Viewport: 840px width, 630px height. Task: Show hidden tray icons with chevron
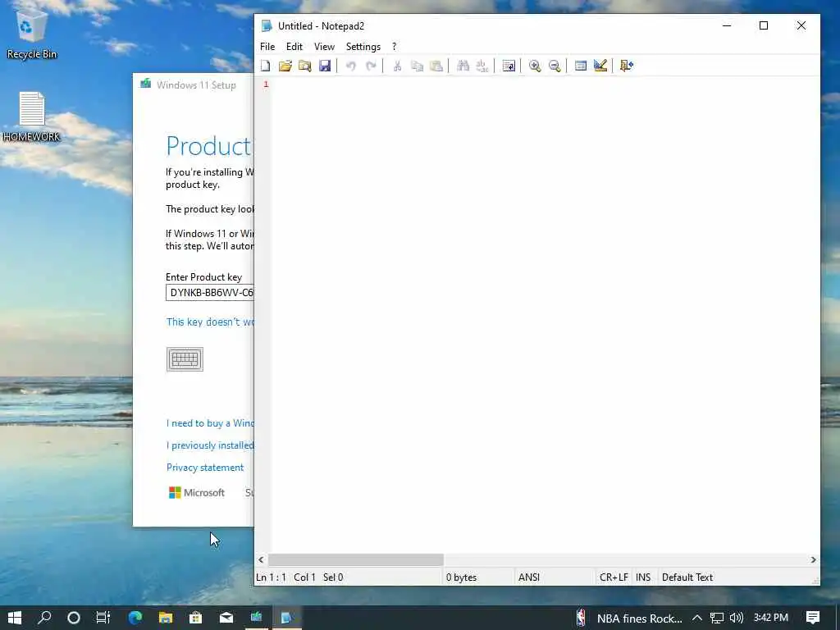[x=697, y=618]
